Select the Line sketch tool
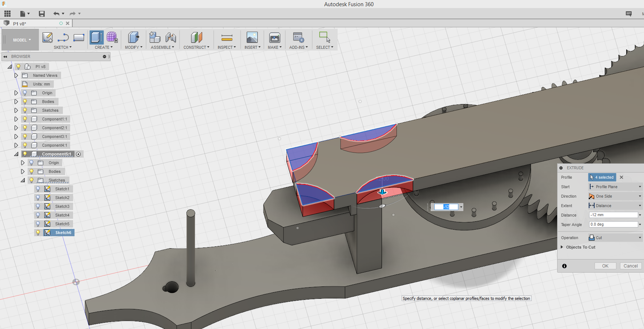This screenshot has width=644, height=329. pos(63,37)
